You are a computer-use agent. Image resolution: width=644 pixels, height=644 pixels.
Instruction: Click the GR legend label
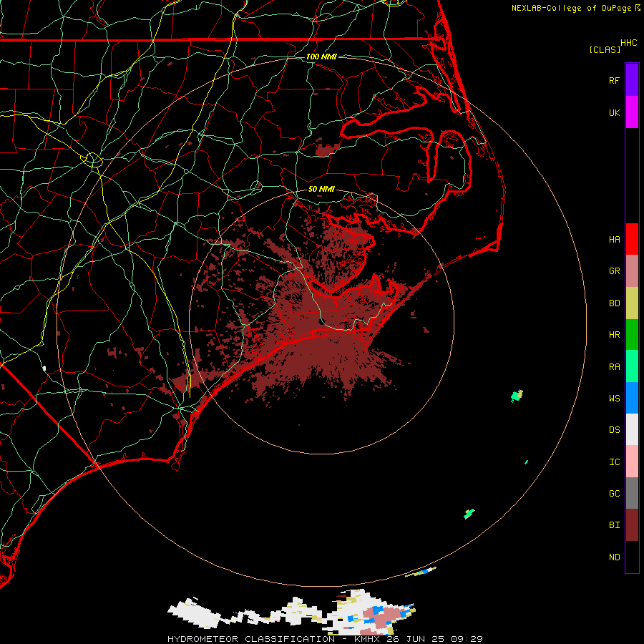click(614, 271)
